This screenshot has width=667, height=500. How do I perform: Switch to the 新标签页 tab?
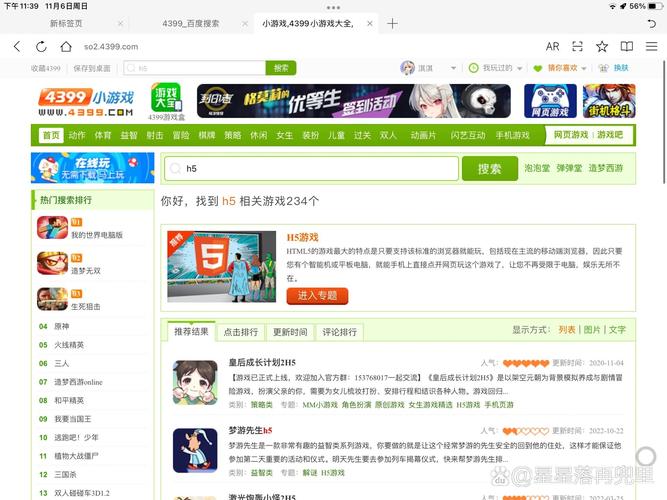tap(66, 23)
